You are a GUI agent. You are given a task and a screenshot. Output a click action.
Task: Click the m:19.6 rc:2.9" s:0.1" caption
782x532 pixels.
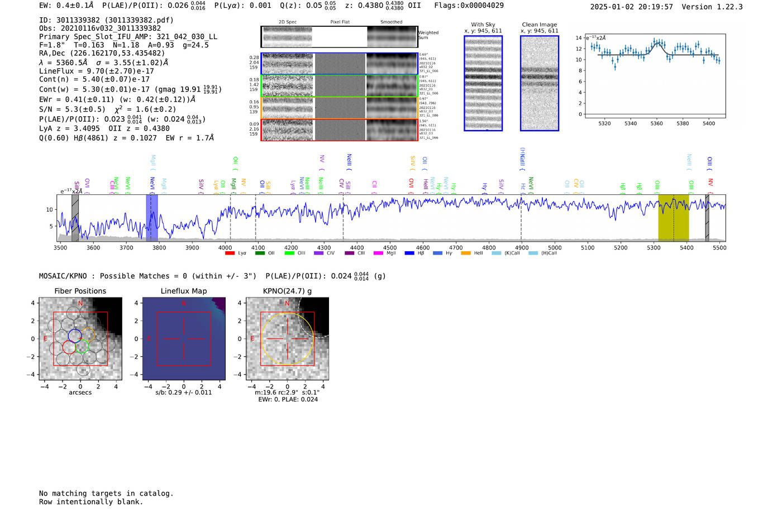tap(287, 393)
